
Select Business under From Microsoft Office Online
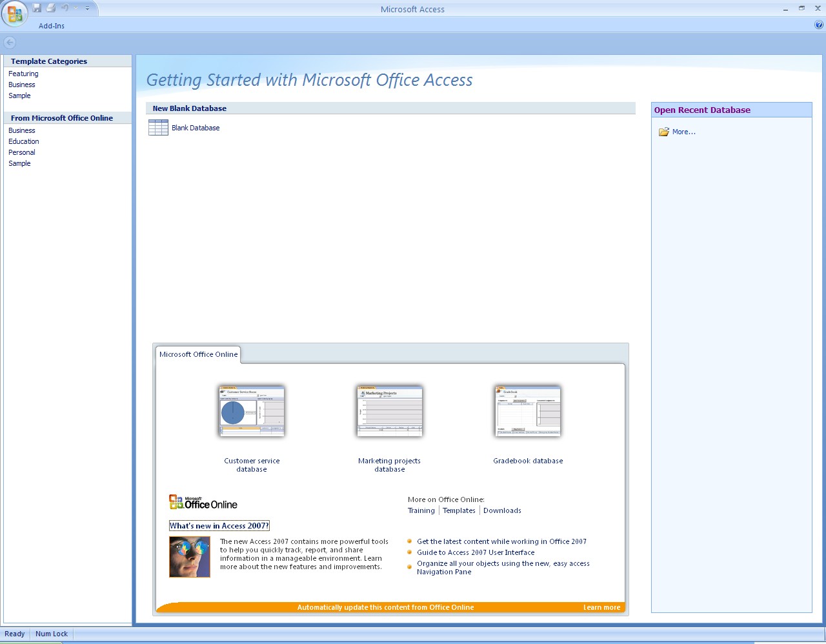coord(22,130)
